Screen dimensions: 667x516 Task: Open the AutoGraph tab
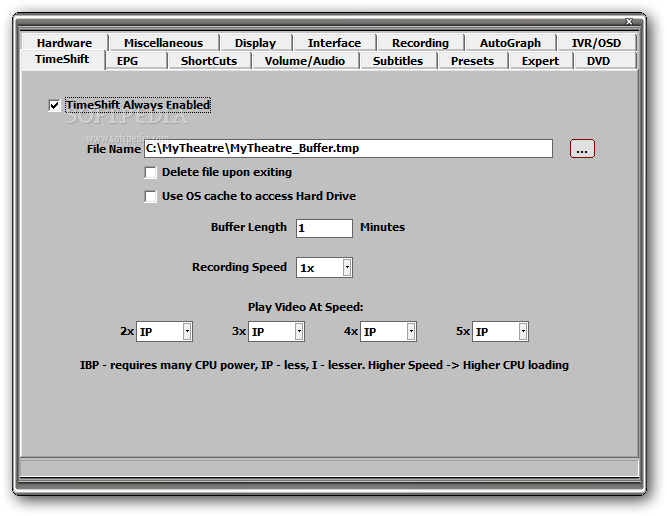pyautogui.click(x=510, y=43)
